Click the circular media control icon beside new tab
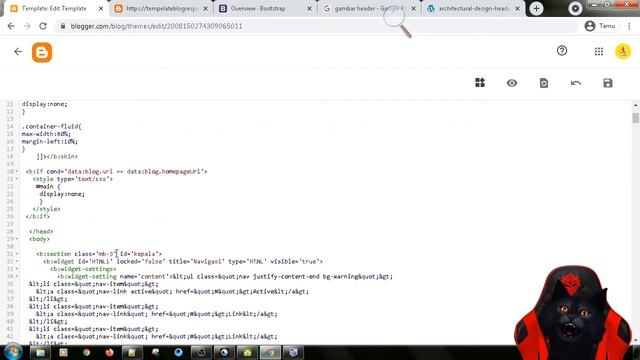 click(576, 9)
